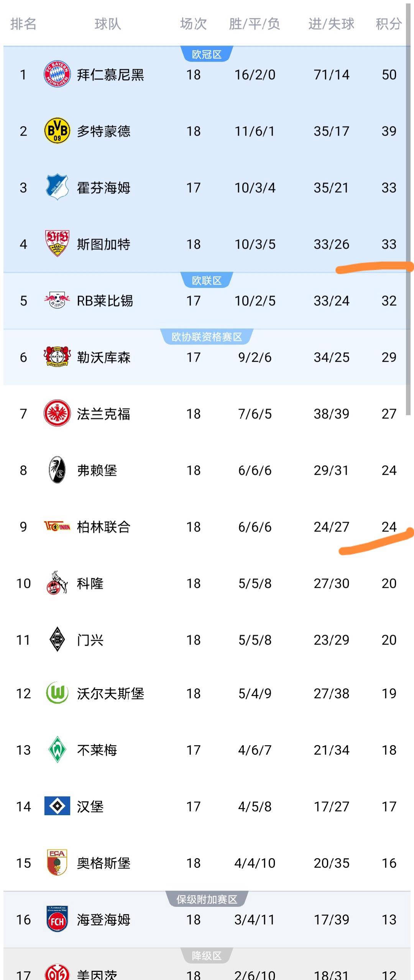The height and width of the screenshot is (980, 414).
Task: Select the 欧冠区 zone label
Action: pyautogui.click(x=207, y=54)
